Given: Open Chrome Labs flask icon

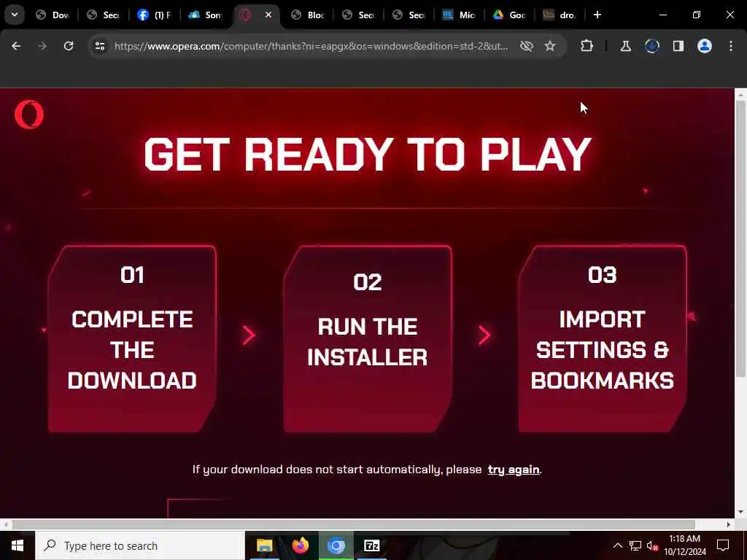Looking at the screenshot, I should click(x=625, y=46).
